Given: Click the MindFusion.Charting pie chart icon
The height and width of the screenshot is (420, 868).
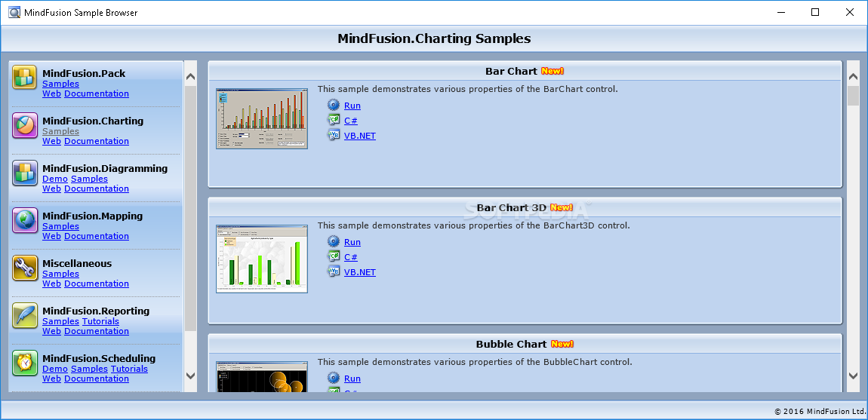Looking at the screenshot, I should point(25,125).
